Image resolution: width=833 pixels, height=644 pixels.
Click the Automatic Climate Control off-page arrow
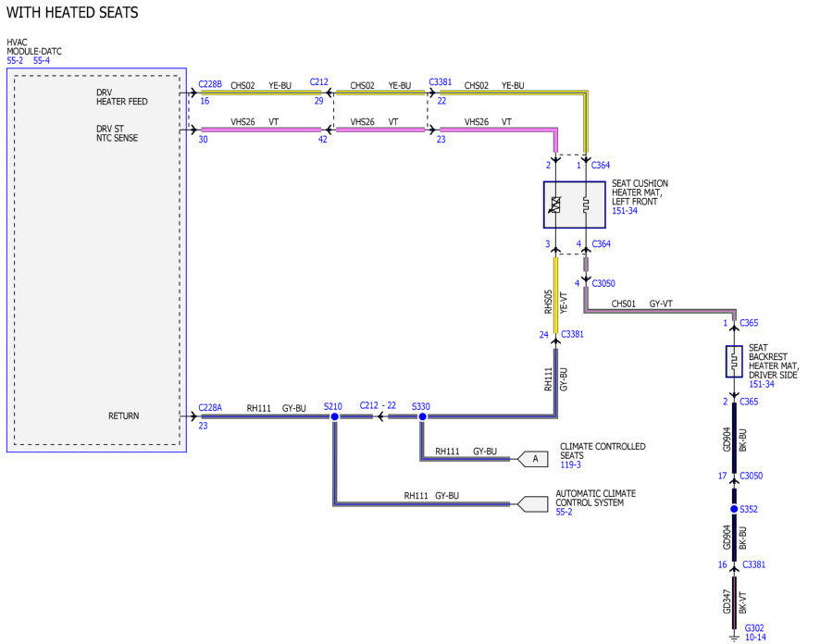point(532,504)
